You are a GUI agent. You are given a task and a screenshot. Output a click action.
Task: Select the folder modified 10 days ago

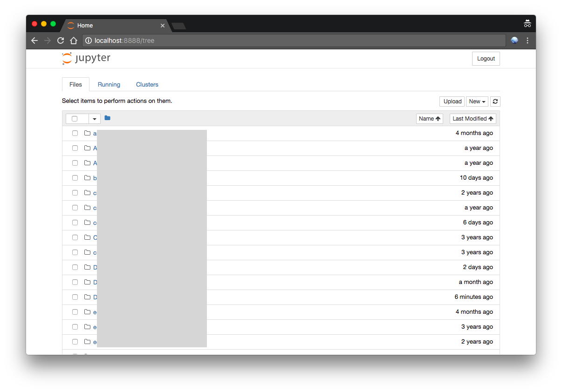coord(75,178)
